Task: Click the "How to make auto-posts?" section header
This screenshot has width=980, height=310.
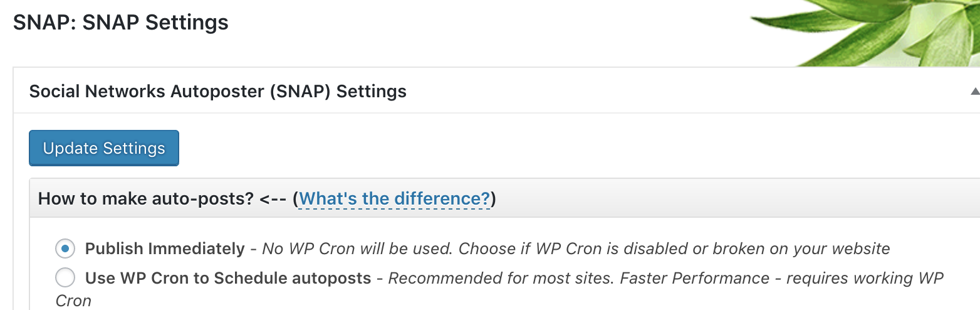Action: 144,199
